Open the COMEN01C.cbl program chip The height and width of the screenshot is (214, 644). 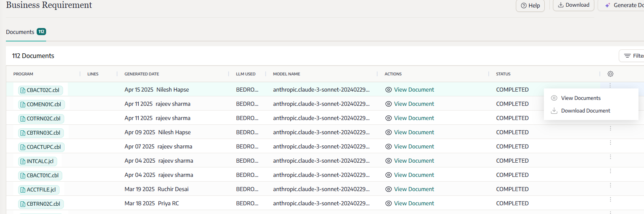[41, 104]
